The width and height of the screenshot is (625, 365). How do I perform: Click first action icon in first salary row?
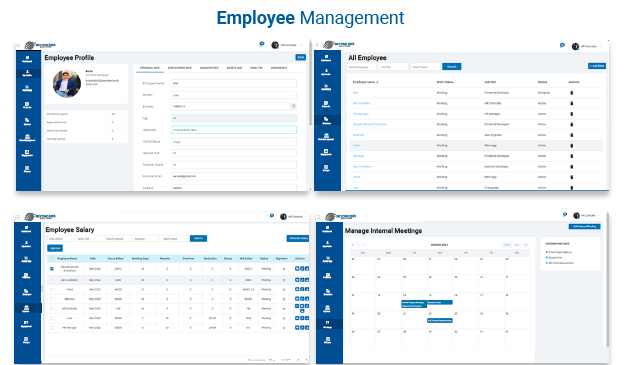point(297,269)
